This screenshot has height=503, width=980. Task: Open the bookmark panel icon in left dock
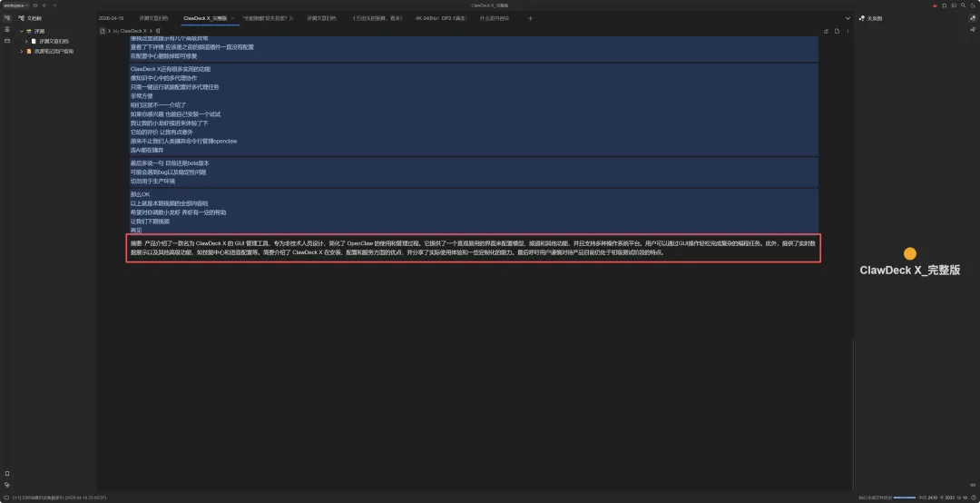[7, 474]
